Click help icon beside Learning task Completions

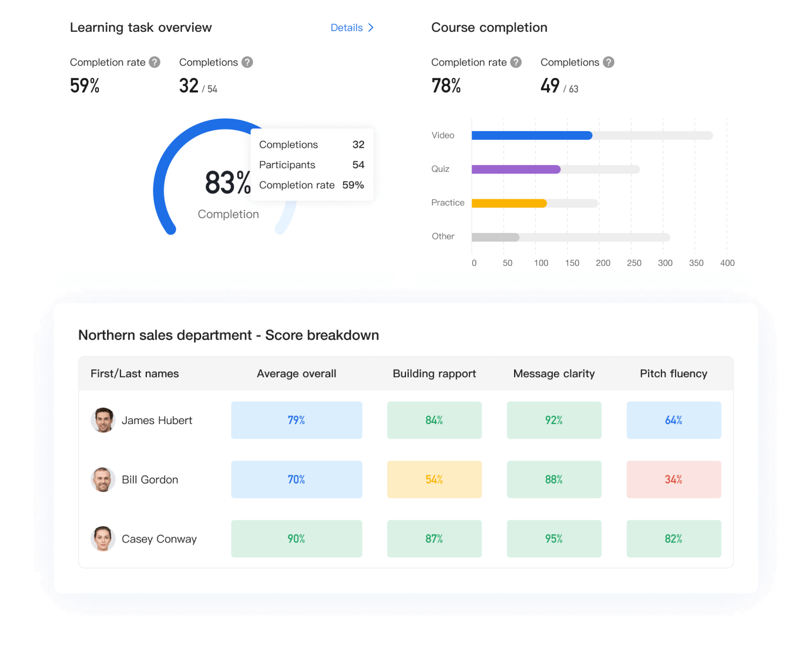[x=247, y=62]
